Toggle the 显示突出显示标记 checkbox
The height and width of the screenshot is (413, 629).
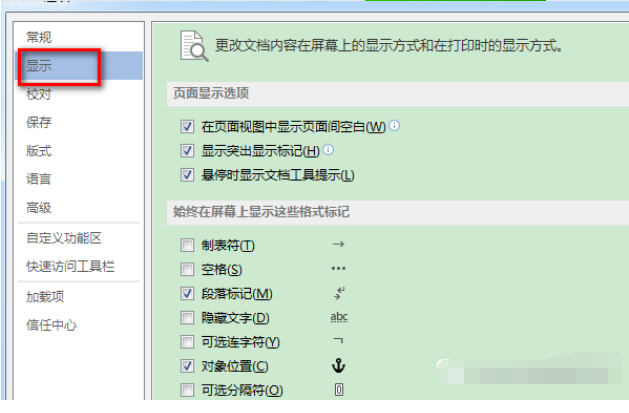click(x=187, y=151)
